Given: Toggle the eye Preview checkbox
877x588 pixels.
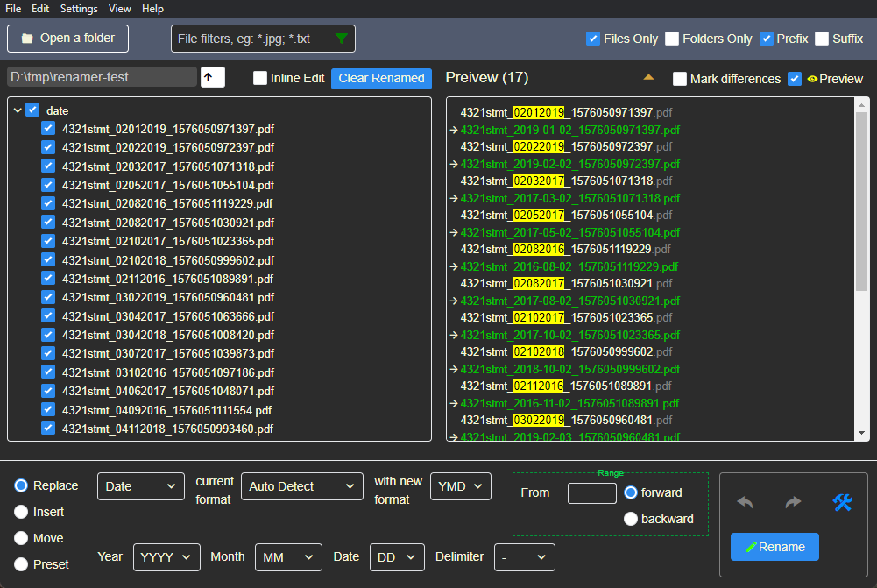Looking at the screenshot, I should tap(795, 79).
